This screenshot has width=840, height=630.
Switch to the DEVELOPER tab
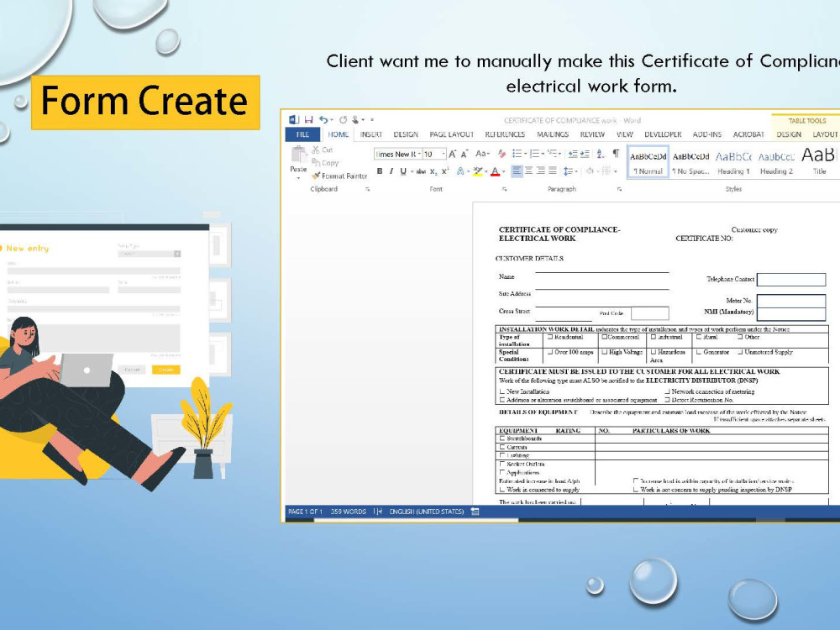tap(663, 134)
